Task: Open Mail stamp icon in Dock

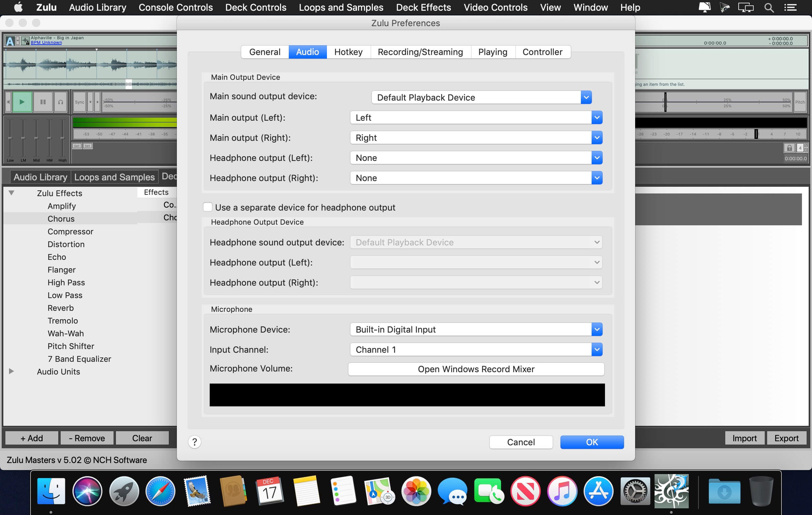Action: click(x=197, y=491)
